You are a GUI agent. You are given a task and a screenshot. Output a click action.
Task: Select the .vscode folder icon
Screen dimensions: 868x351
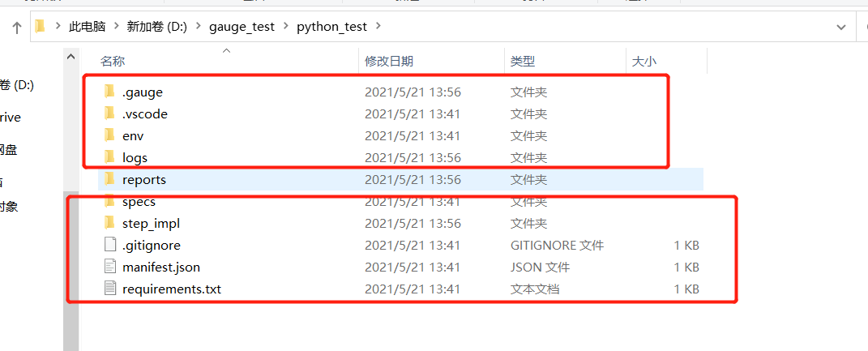(110, 114)
